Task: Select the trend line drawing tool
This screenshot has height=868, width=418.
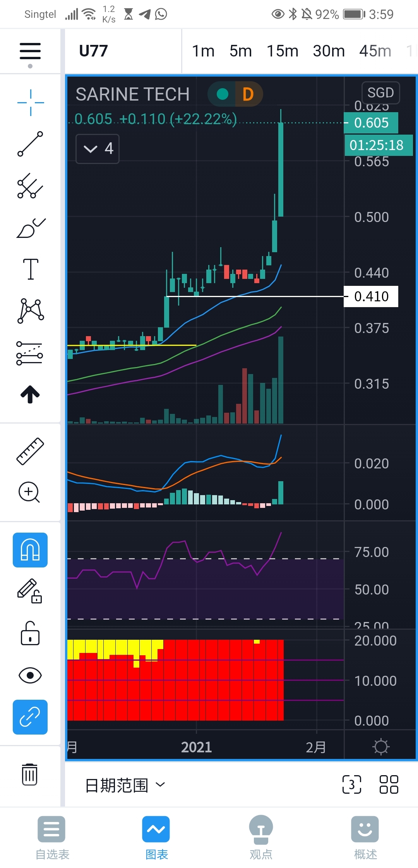Action: click(30, 144)
